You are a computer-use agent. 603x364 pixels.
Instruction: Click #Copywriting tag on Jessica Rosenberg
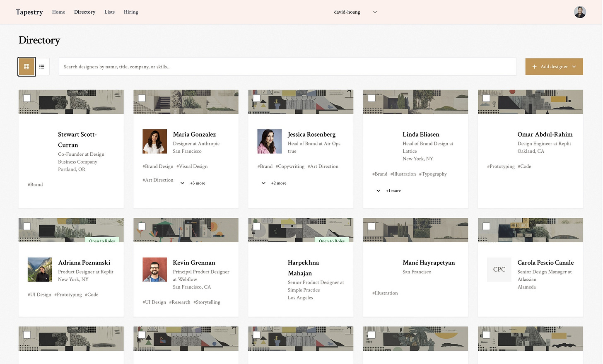coord(290,166)
